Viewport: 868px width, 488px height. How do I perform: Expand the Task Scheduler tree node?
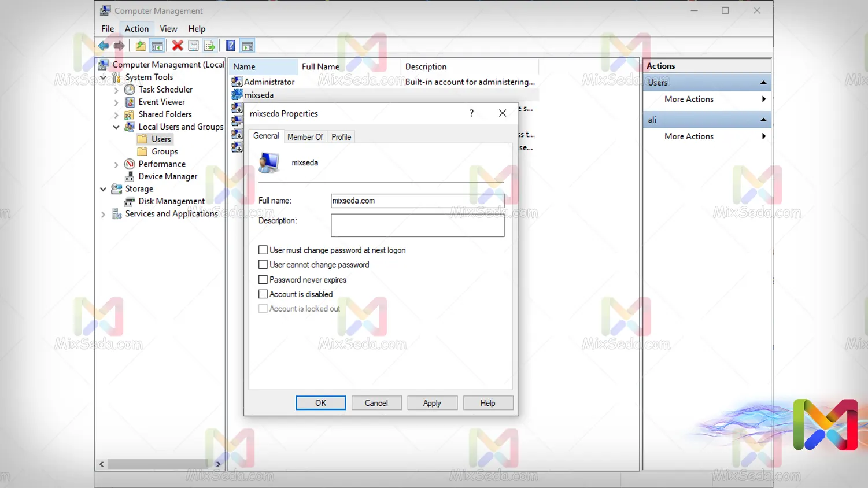[x=116, y=90]
